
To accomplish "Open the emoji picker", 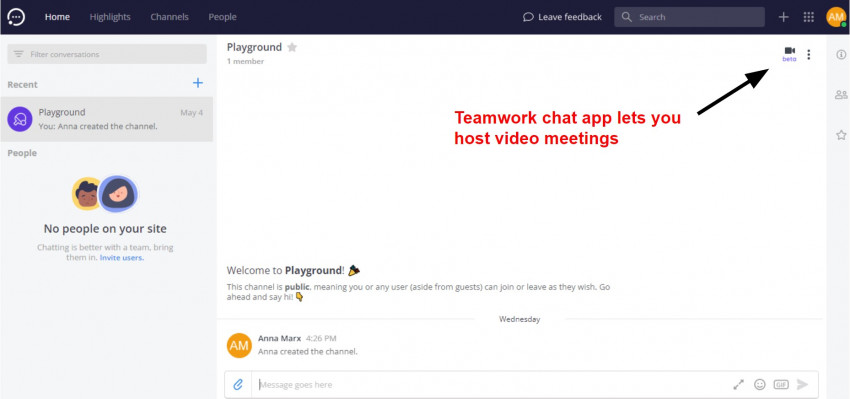I will coord(759,384).
